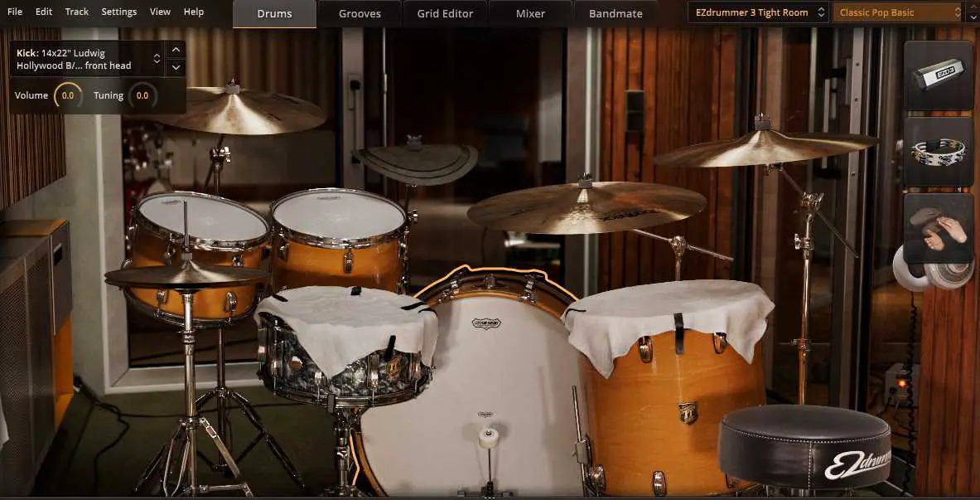Adjust the kick Tuning knob
The image size is (980, 500).
click(142, 95)
